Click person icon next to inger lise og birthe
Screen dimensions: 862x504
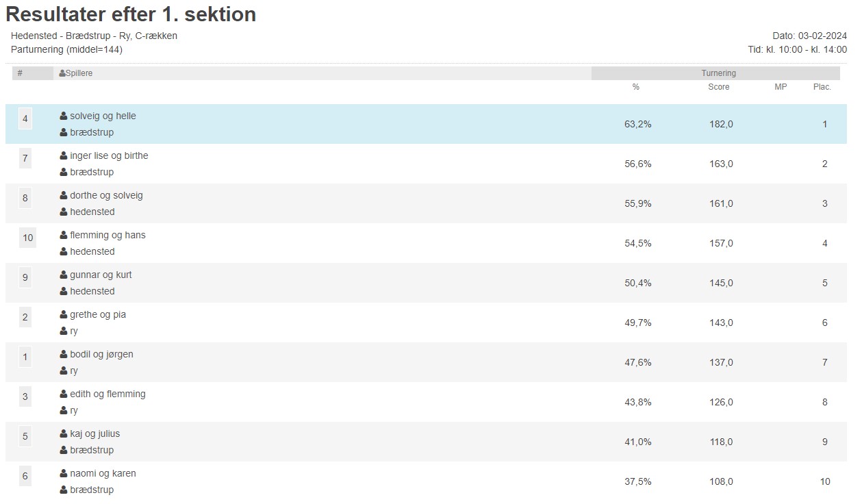coord(64,156)
